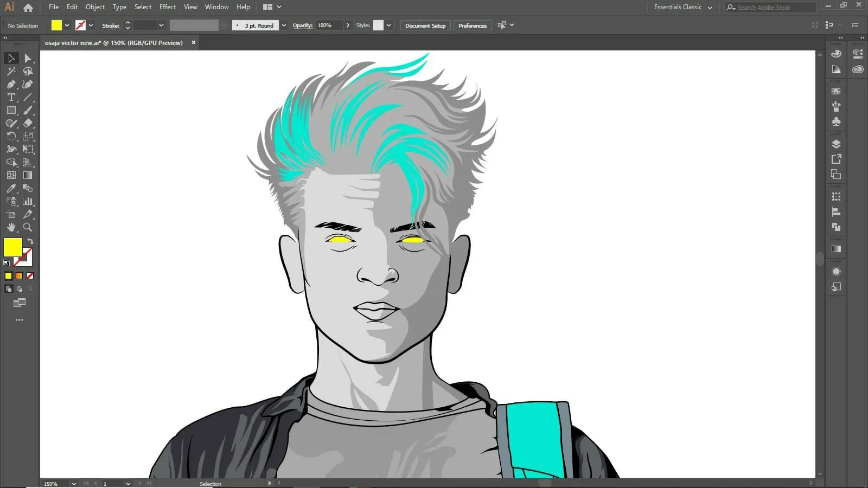The height and width of the screenshot is (488, 868).
Task: Open the zoom level dropdown at 150%
Action: tap(74, 484)
